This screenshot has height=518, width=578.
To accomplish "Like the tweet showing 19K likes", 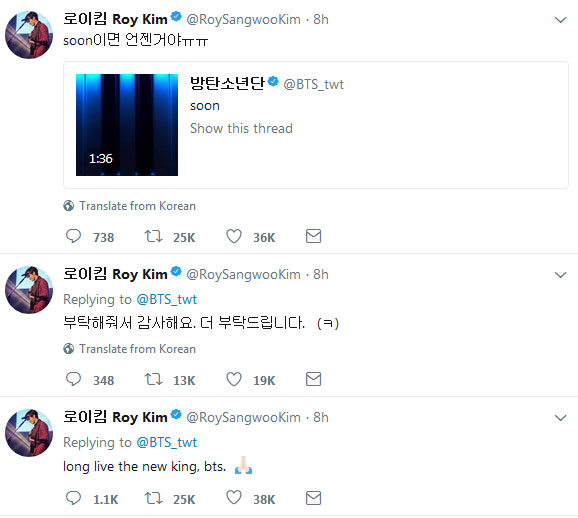I will pos(234,379).
